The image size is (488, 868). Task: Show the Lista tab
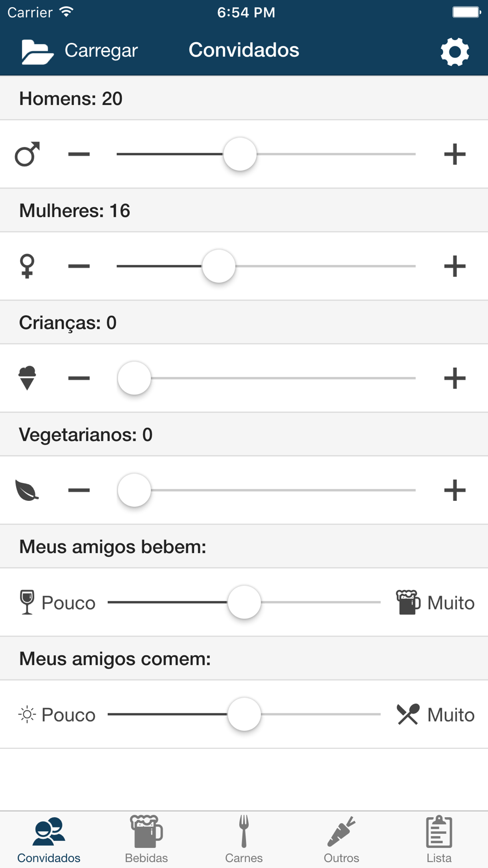pyautogui.click(x=439, y=840)
